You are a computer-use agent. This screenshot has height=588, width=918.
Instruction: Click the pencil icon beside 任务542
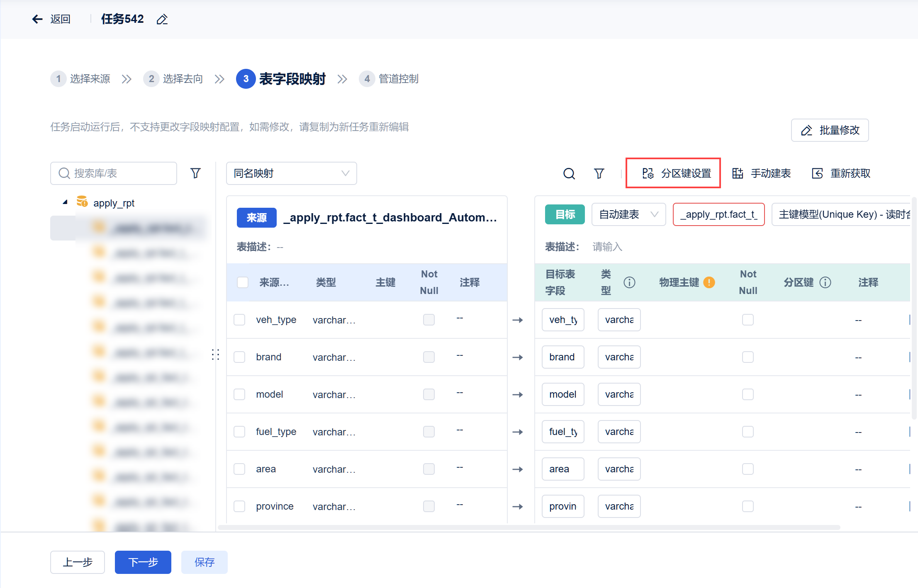click(162, 19)
